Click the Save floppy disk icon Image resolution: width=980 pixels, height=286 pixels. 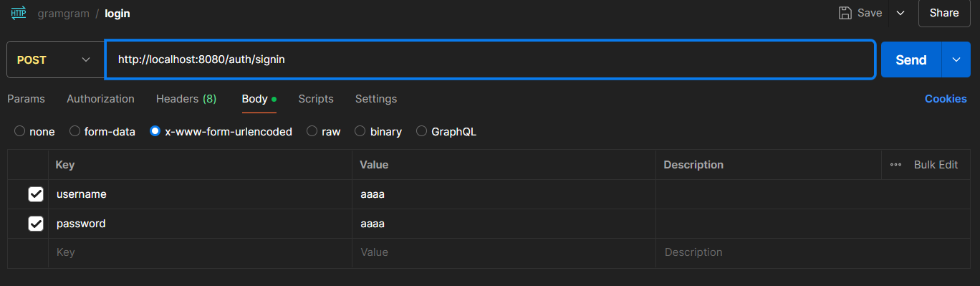845,13
